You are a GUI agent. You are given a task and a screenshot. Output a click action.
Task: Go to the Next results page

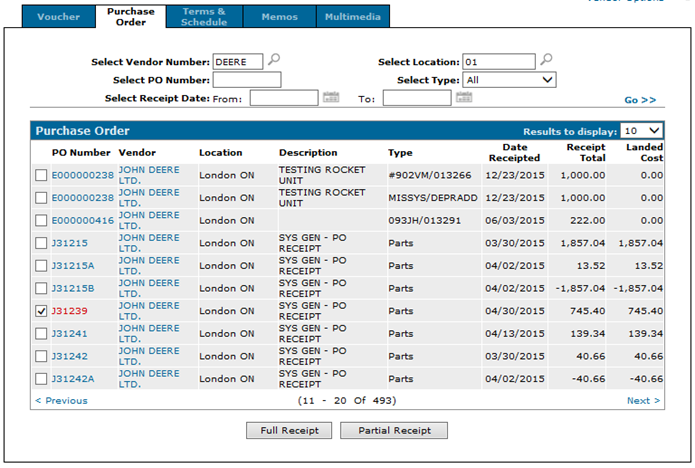pyautogui.click(x=643, y=401)
